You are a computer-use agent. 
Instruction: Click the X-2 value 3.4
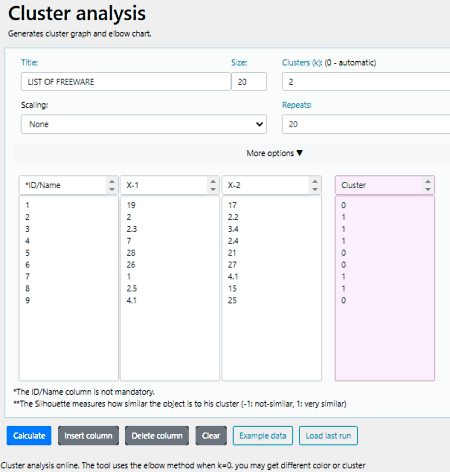click(233, 229)
